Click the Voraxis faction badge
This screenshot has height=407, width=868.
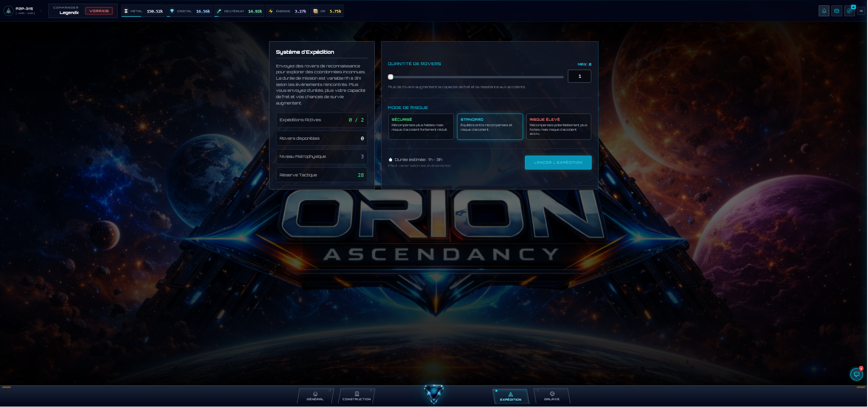click(x=99, y=11)
